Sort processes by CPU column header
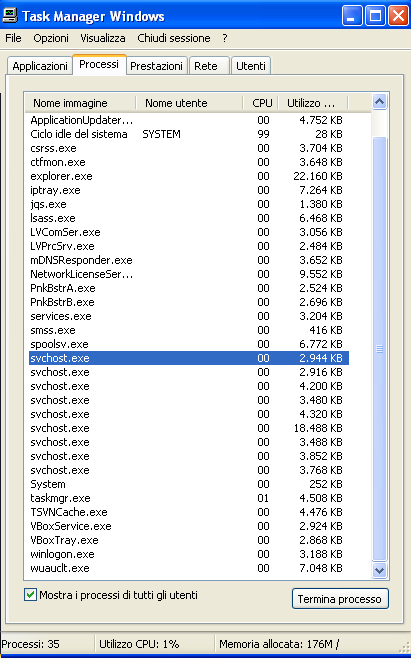The width and height of the screenshot is (411, 658). [x=261, y=103]
